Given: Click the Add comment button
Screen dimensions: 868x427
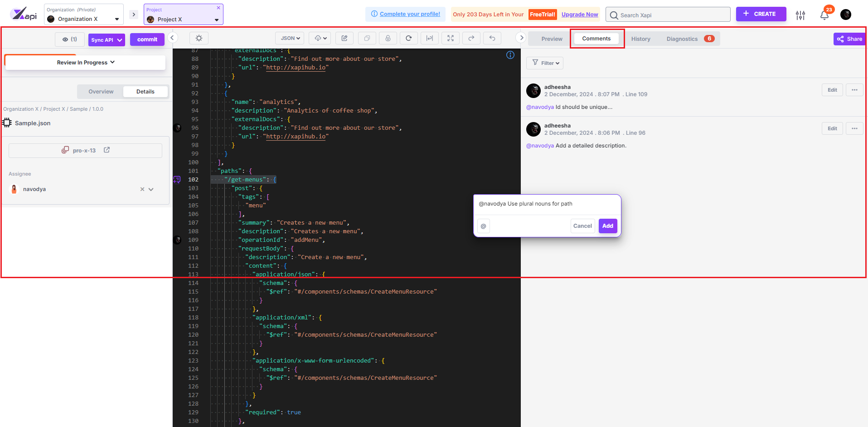Looking at the screenshot, I should point(607,226).
